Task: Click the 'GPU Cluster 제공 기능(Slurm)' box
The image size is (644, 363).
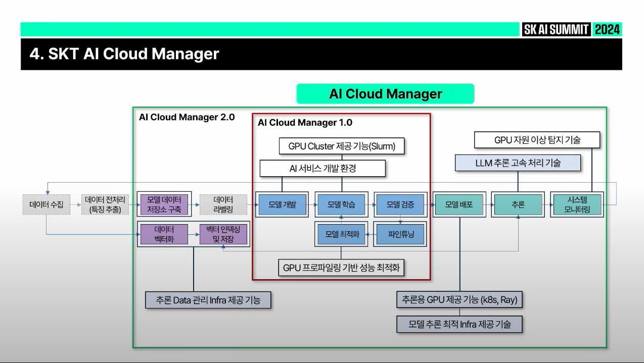Action: (342, 146)
